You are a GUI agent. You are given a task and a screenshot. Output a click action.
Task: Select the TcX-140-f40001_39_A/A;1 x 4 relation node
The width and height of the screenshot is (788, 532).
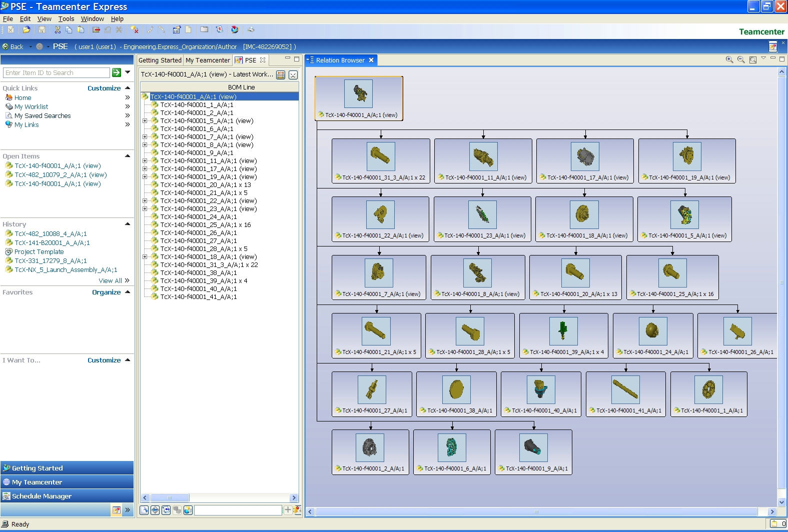pos(564,335)
